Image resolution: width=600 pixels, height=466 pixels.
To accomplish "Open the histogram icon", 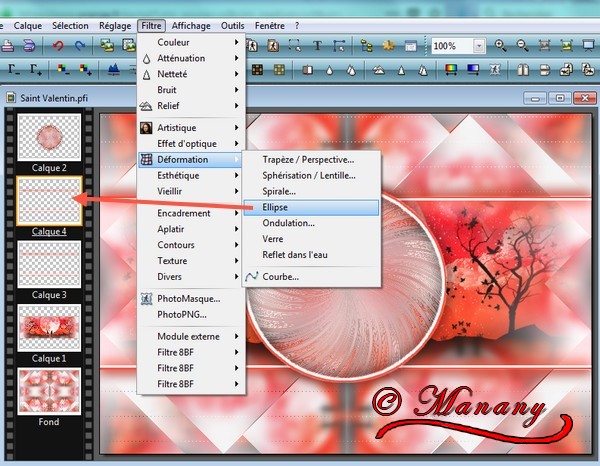I will (x=114, y=70).
